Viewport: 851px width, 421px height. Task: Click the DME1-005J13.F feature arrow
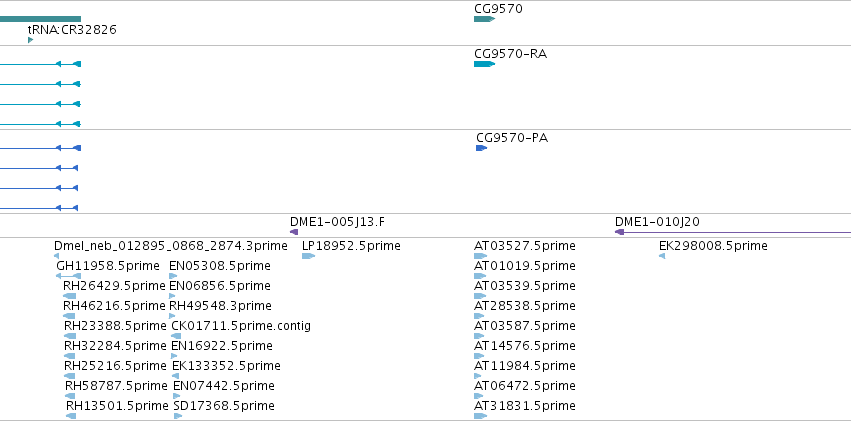[x=294, y=232]
